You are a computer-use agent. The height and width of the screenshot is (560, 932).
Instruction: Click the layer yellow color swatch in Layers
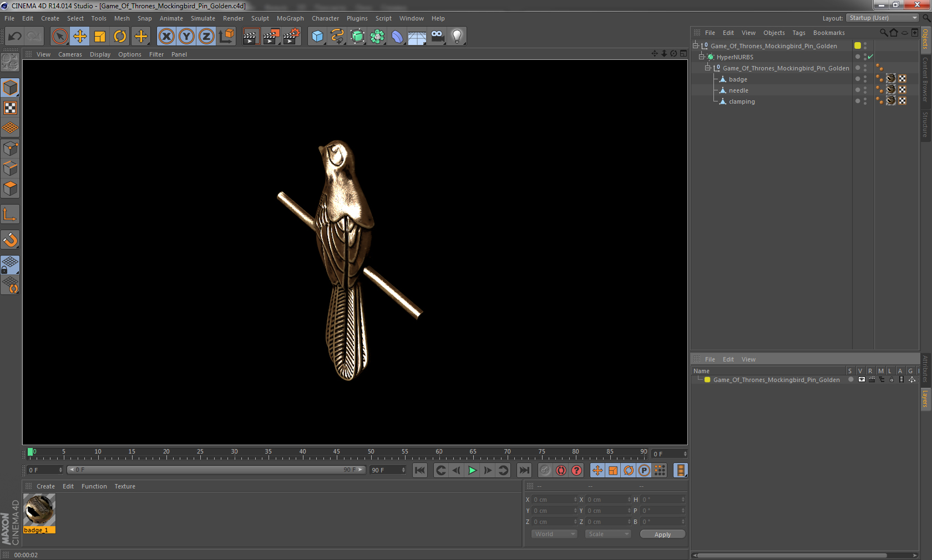pos(707,380)
